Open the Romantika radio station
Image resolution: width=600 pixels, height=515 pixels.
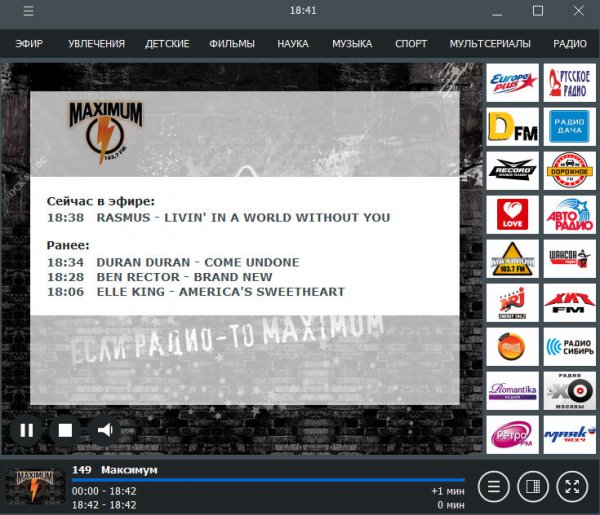(512, 391)
